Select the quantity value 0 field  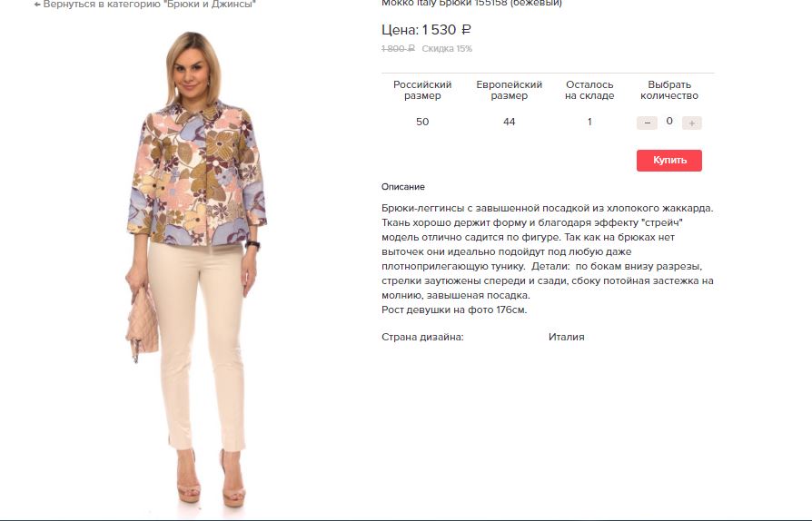point(669,121)
